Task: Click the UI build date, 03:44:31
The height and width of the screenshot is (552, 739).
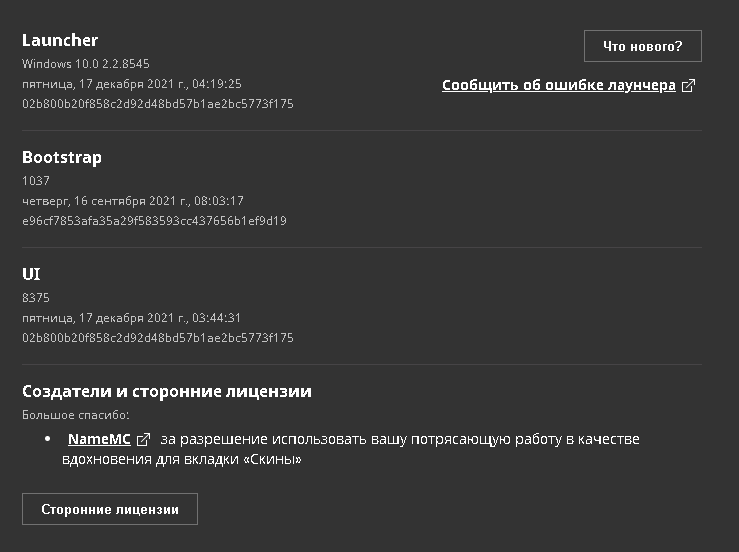Action: tap(132, 318)
